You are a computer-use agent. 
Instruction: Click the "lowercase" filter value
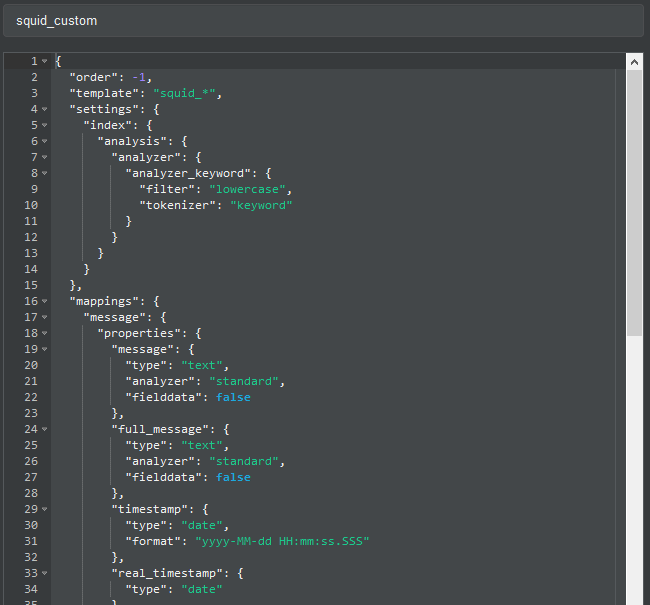[x=247, y=190]
